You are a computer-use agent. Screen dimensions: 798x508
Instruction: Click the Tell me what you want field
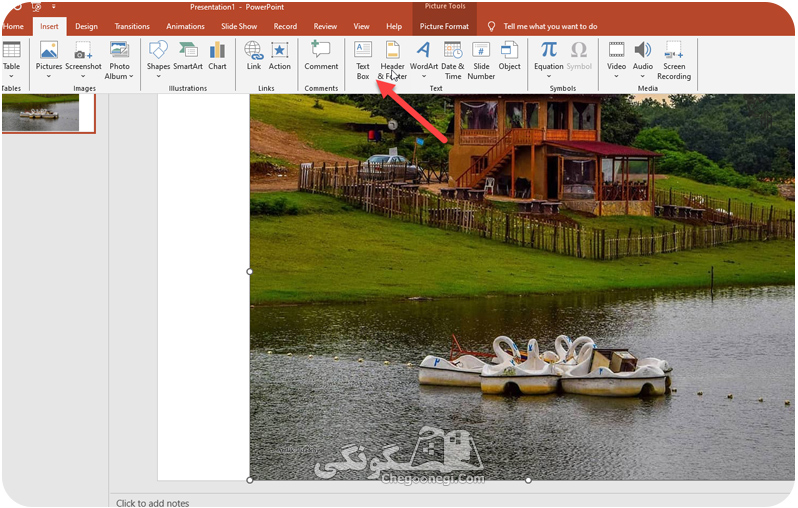pyautogui.click(x=550, y=26)
